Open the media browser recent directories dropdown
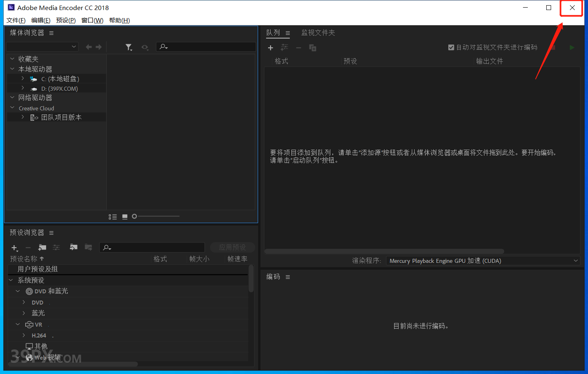This screenshot has height=374, width=588. click(42, 47)
